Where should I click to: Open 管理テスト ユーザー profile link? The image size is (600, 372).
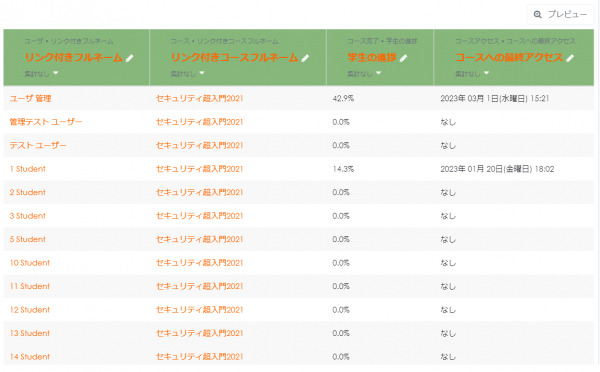pos(46,122)
